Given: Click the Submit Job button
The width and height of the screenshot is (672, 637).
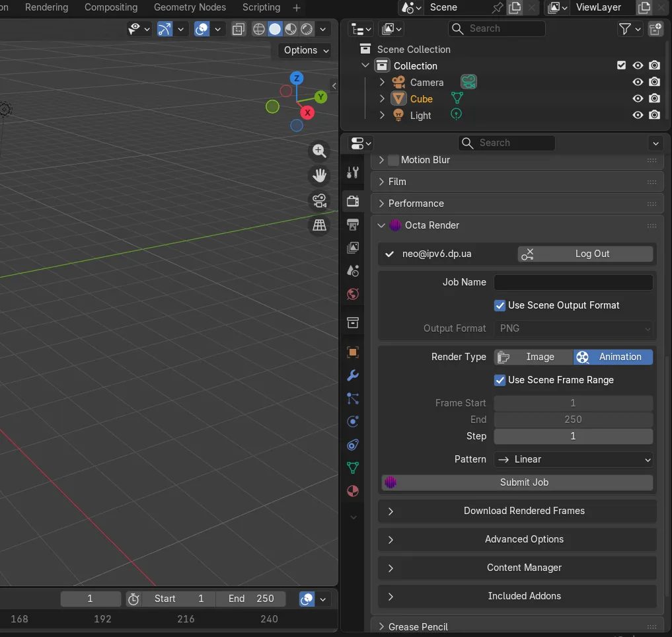Looking at the screenshot, I should (517, 482).
